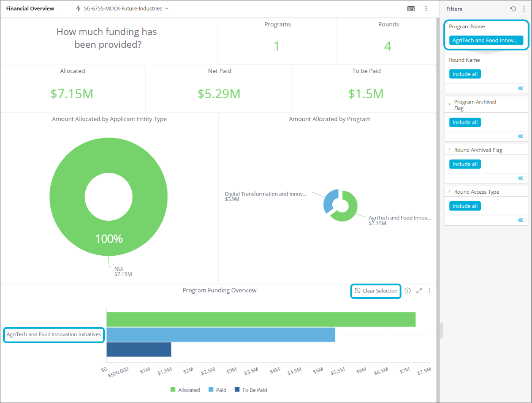Click Include all under Round Name
Viewport: 532px width, 403px height.
pos(465,74)
